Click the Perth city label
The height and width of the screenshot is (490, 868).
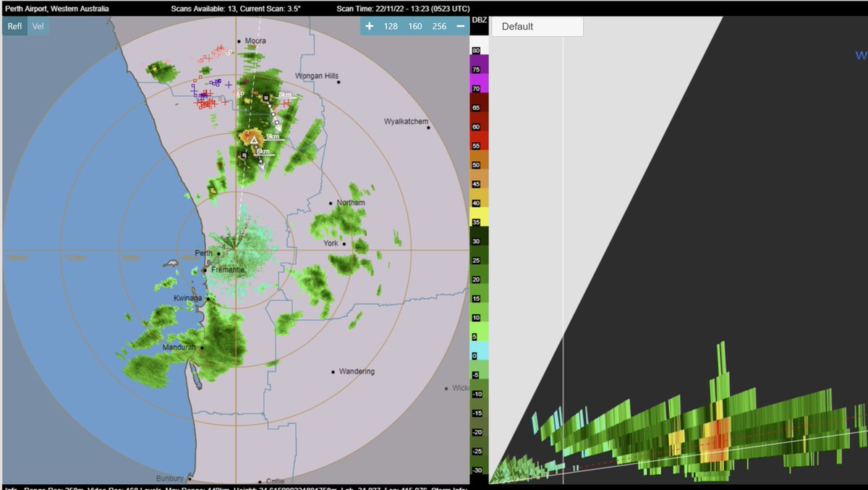click(x=203, y=254)
